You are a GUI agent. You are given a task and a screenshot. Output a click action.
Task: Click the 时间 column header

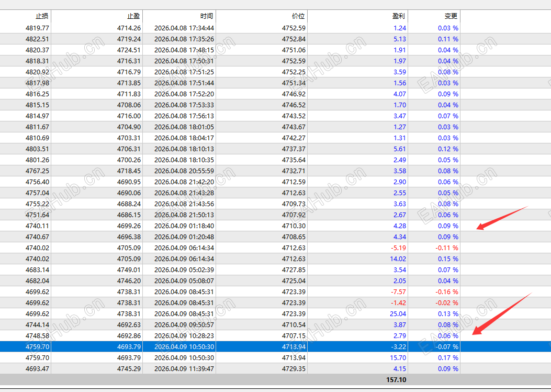coord(179,16)
